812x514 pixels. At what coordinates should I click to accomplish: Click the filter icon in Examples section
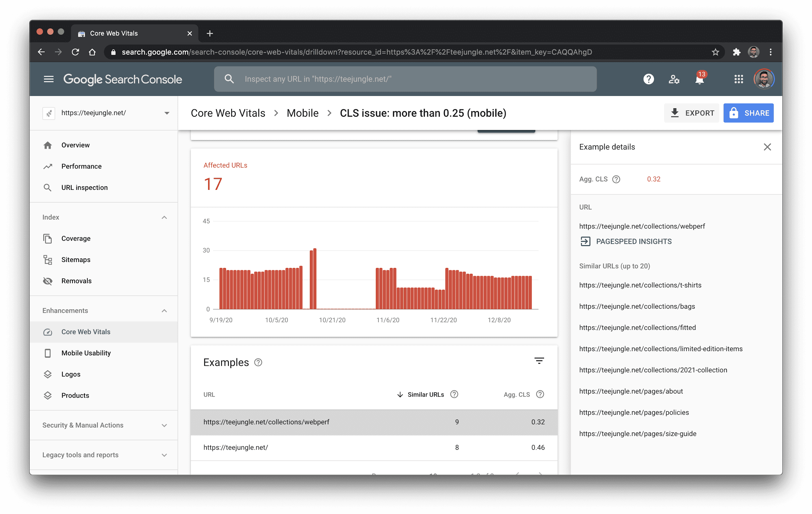pyautogui.click(x=539, y=361)
